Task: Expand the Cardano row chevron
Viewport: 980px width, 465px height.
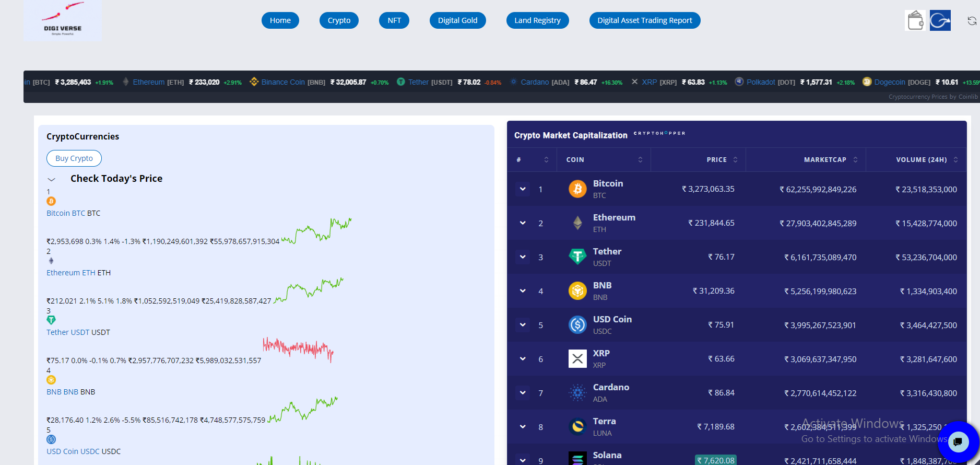Action: [x=523, y=392]
